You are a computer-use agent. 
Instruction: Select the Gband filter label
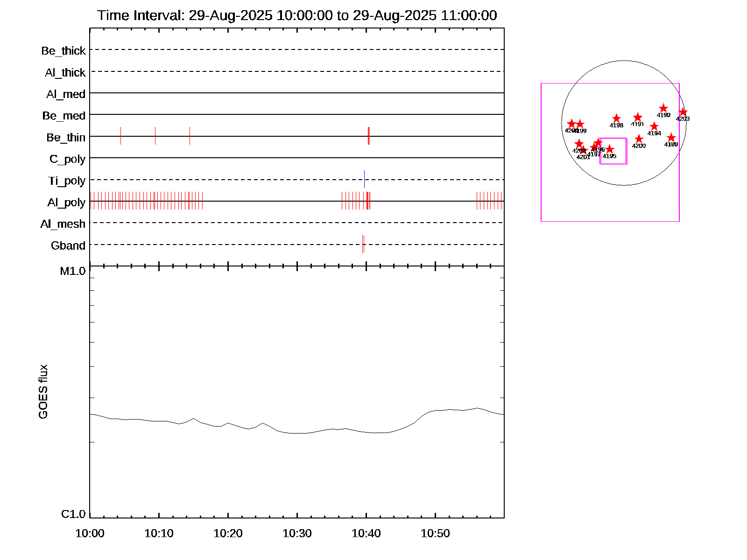68,245
